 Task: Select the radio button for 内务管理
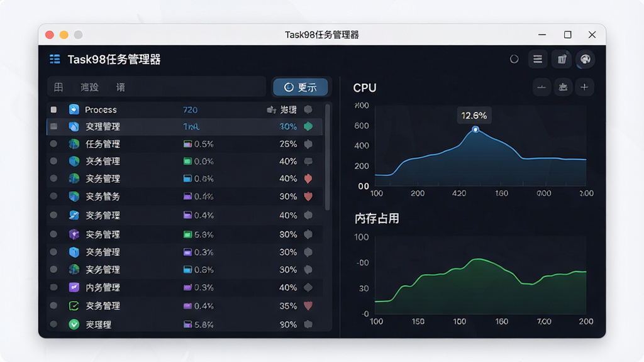click(x=54, y=287)
